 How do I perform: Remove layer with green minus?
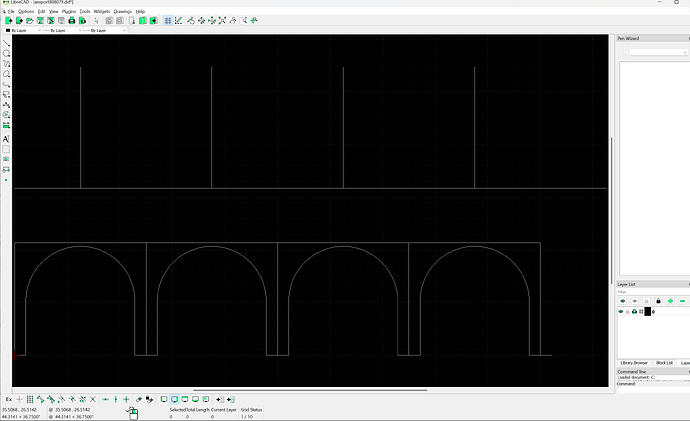click(683, 301)
